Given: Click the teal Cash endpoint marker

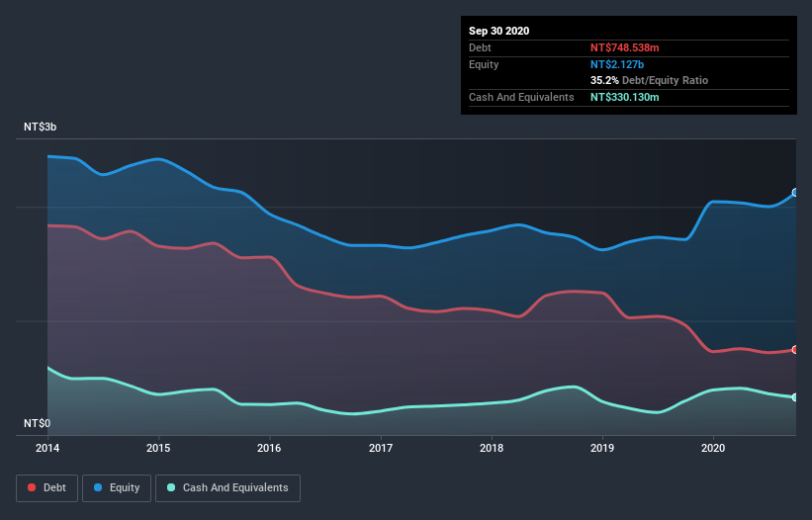Looking at the screenshot, I should click(795, 397).
